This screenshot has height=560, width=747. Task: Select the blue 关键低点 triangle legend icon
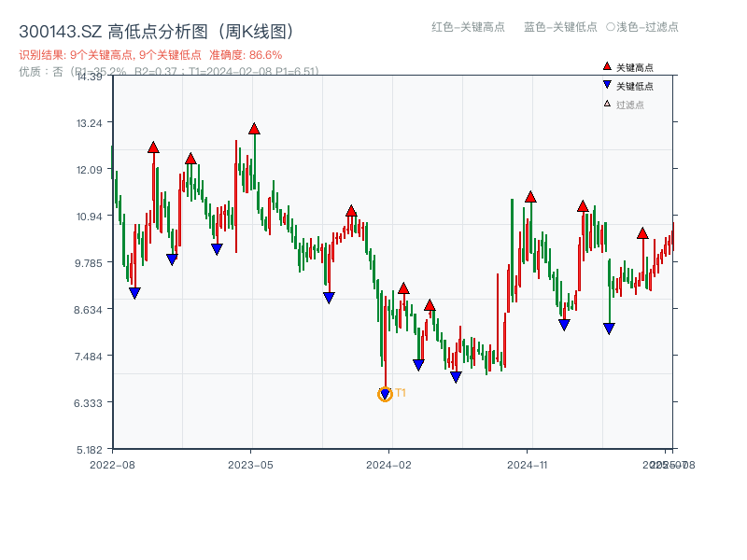(x=605, y=85)
